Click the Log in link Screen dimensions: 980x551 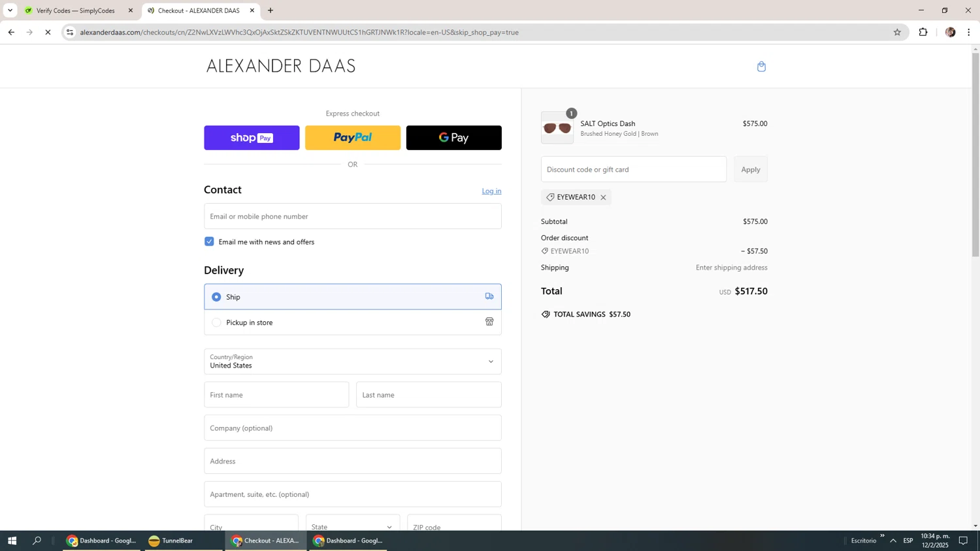491,191
